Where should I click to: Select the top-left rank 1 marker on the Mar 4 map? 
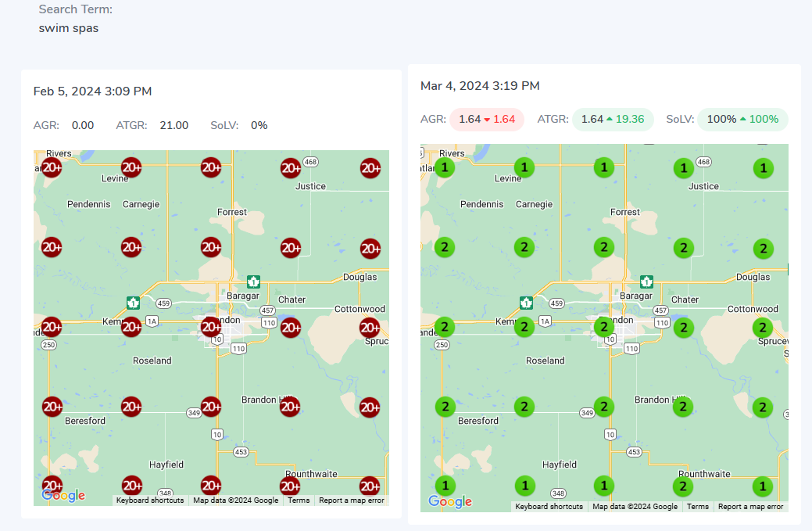point(445,167)
